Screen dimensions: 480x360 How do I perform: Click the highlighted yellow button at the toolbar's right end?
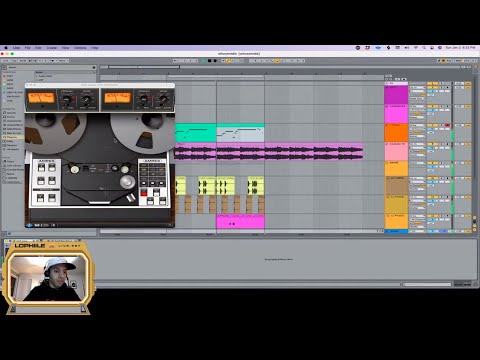coord(443,61)
